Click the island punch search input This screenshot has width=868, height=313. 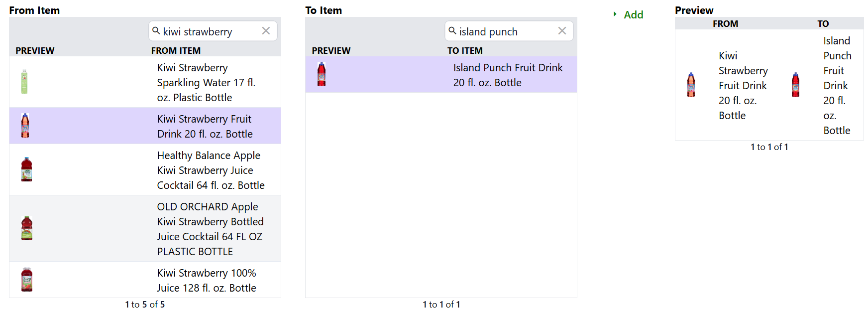[505, 31]
